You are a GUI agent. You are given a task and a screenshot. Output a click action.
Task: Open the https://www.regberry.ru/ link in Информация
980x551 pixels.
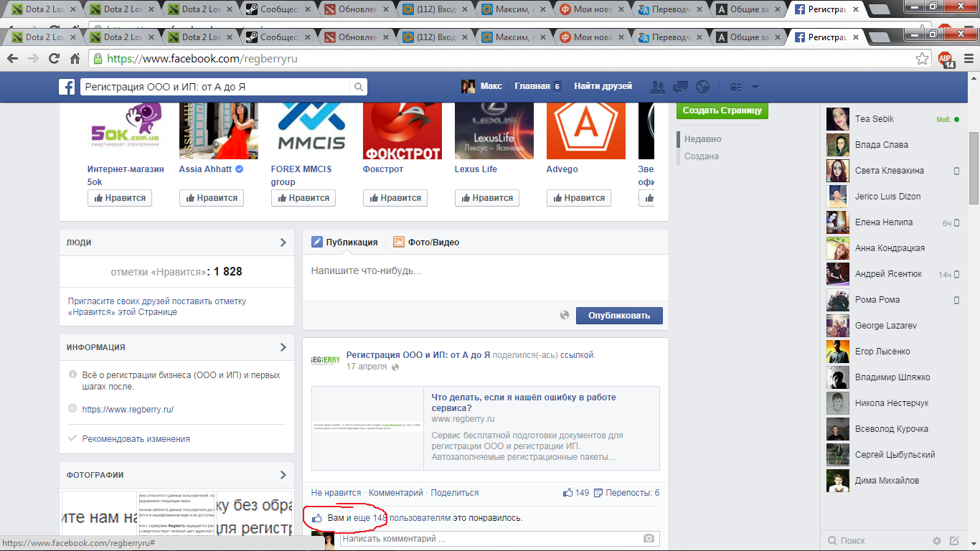[128, 410]
